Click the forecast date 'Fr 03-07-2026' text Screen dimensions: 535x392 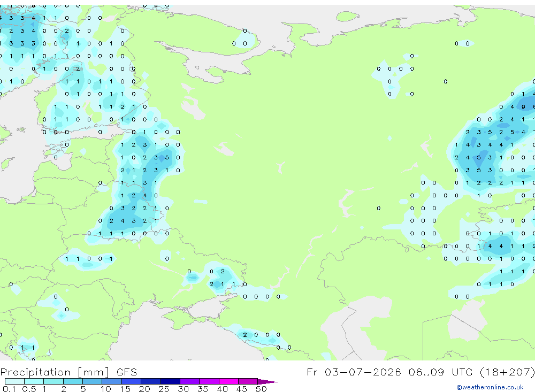[x=354, y=372]
